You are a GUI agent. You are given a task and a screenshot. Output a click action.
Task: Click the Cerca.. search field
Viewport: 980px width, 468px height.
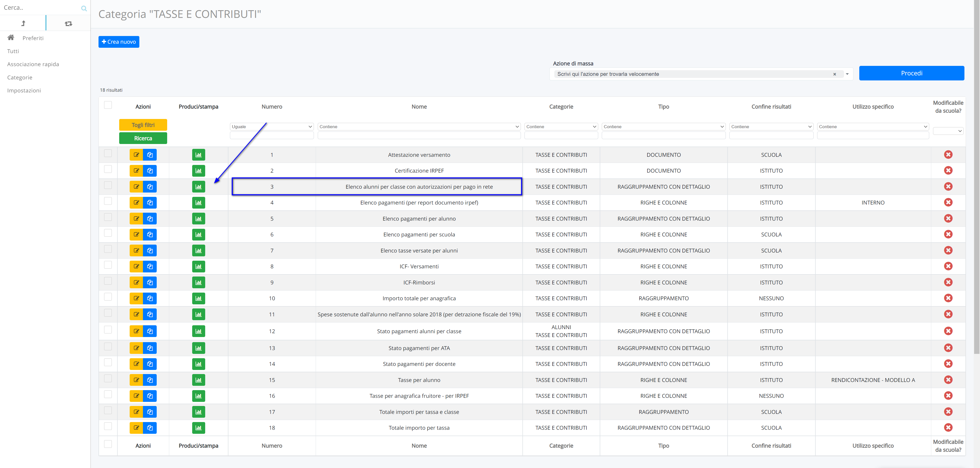(x=40, y=8)
